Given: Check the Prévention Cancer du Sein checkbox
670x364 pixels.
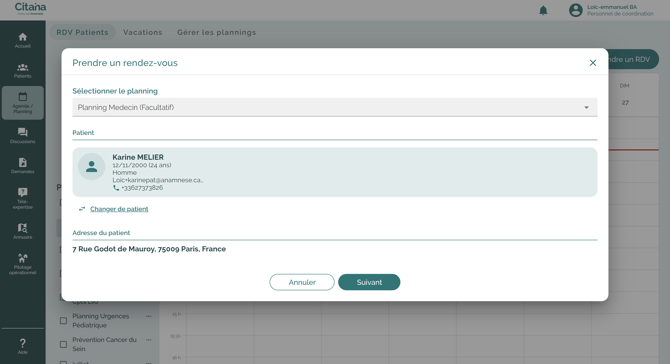Looking at the screenshot, I should pos(63,344).
